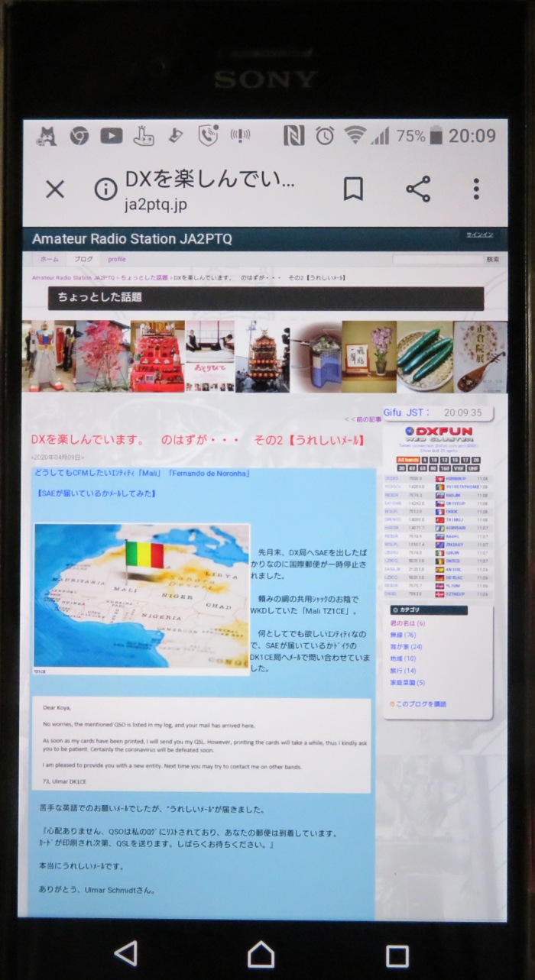The width and height of the screenshot is (535, 980).
Task: Tap the share icon in the browser bar
Action: [417, 189]
